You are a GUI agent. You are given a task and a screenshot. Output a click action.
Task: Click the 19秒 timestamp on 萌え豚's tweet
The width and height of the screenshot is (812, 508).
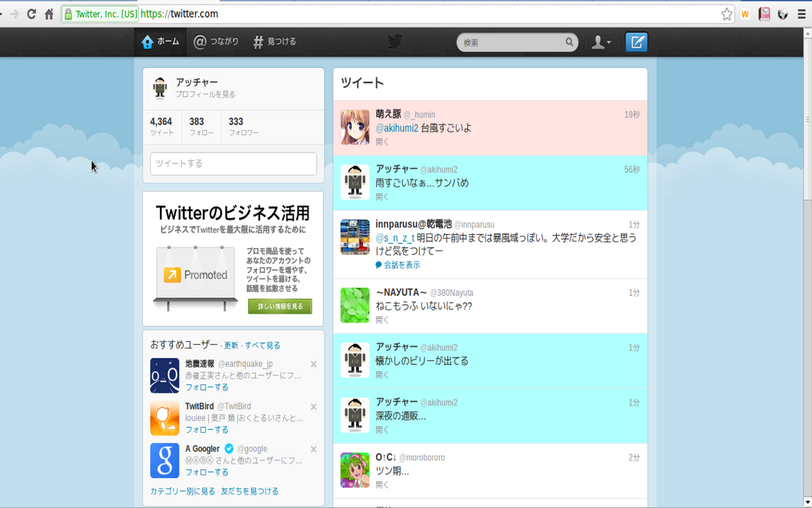(x=632, y=115)
